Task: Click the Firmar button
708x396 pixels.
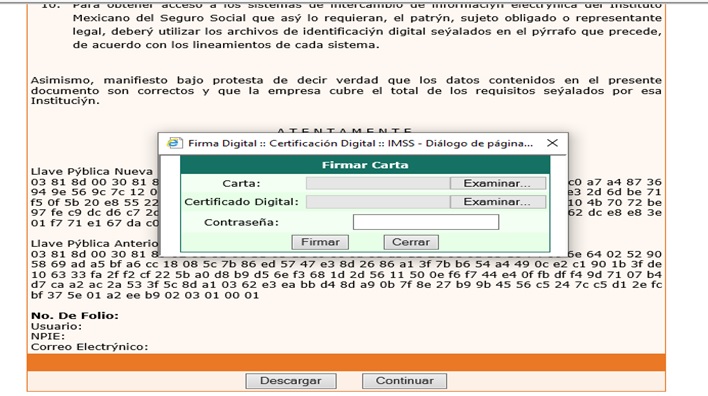Action: (x=320, y=242)
